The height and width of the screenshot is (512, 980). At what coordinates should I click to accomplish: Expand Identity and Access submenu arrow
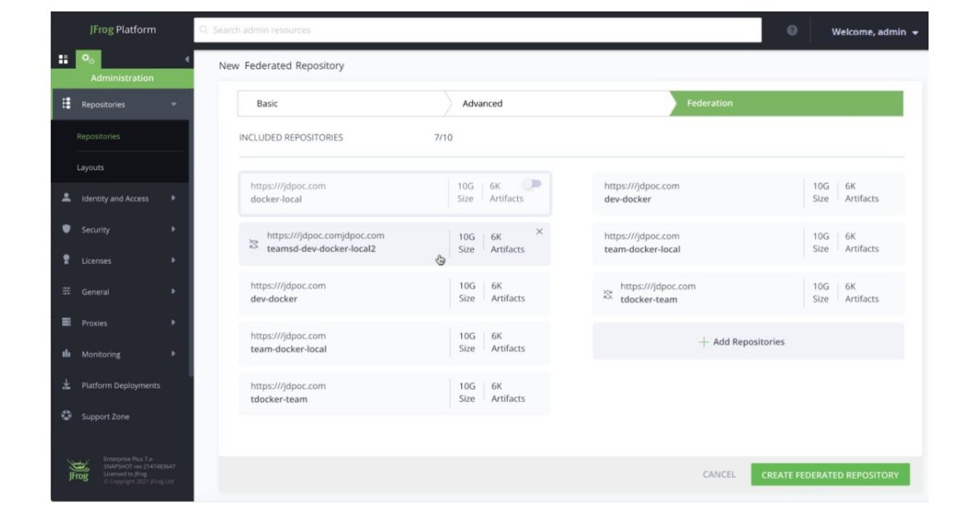tap(173, 198)
